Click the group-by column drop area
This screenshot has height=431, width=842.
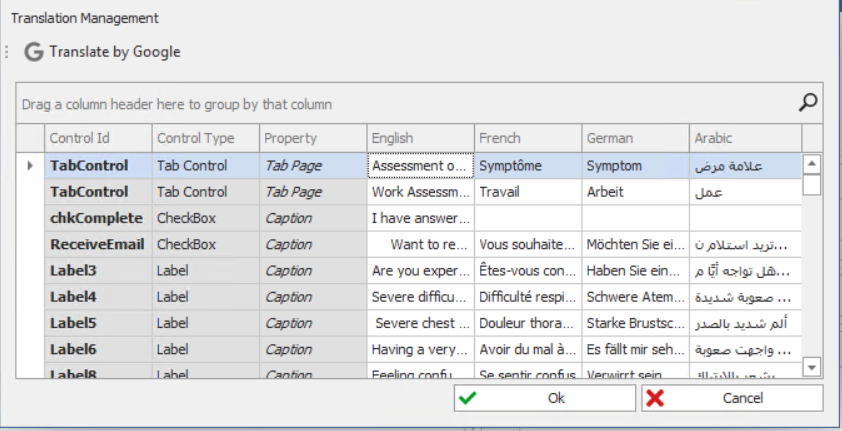(x=400, y=104)
